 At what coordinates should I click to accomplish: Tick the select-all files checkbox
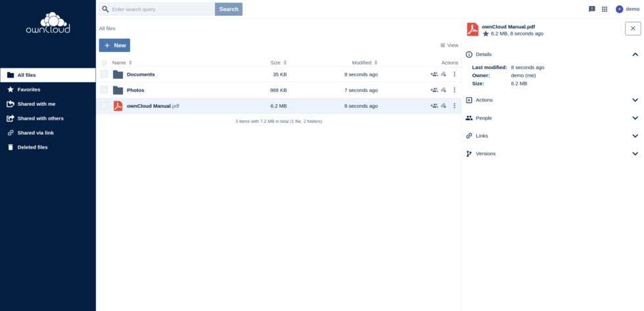point(104,63)
